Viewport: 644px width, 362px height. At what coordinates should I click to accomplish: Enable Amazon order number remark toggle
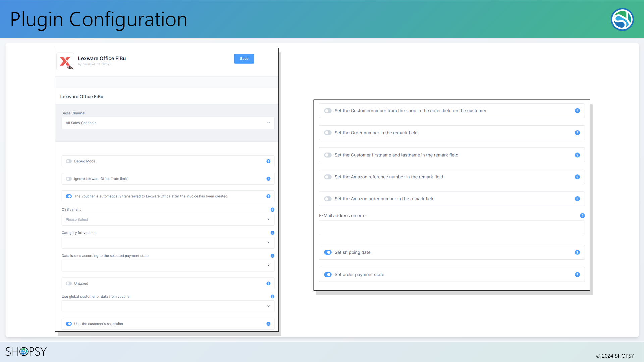[x=328, y=199]
